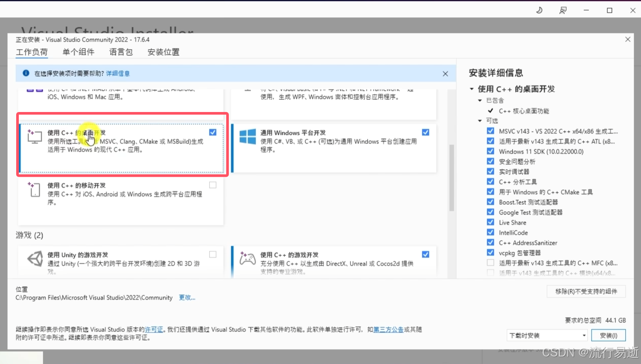Select the 使用 Unity 的游戏开发 workload card
641x364 pixels.
(121, 262)
